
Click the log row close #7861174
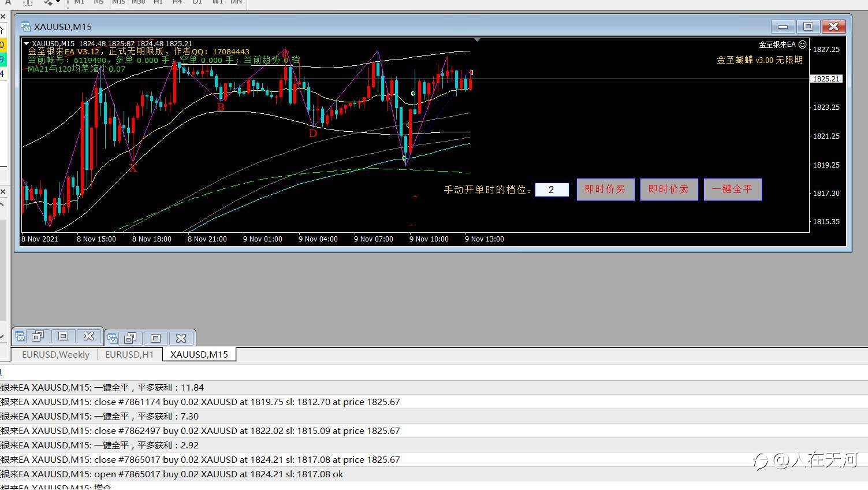click(x=434, y=402)
